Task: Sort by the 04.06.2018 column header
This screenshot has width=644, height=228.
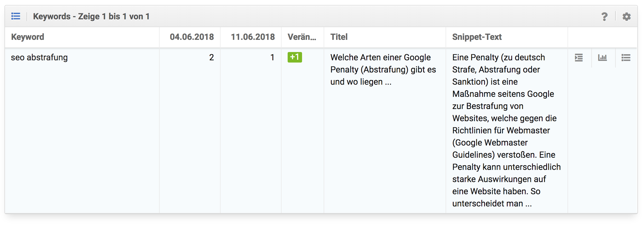Action: pyautogui.click(x=192, y=37)
